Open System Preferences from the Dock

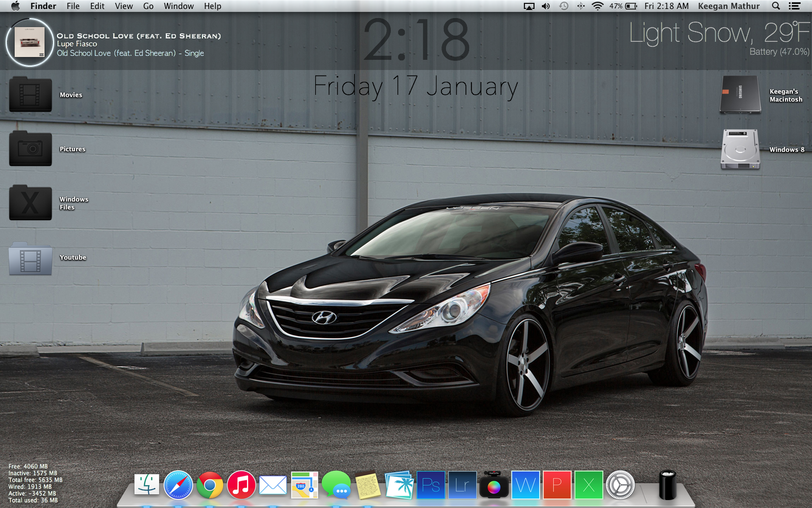coord(620,485)
